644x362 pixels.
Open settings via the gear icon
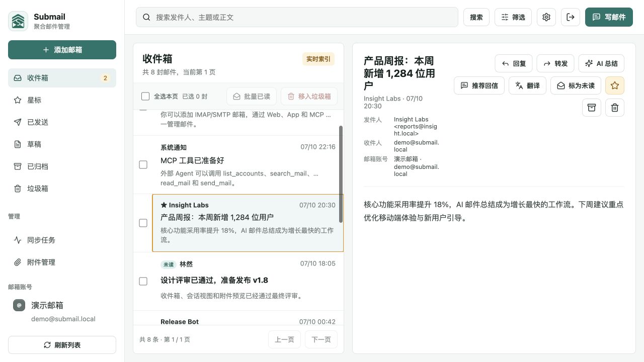[546, 17]
